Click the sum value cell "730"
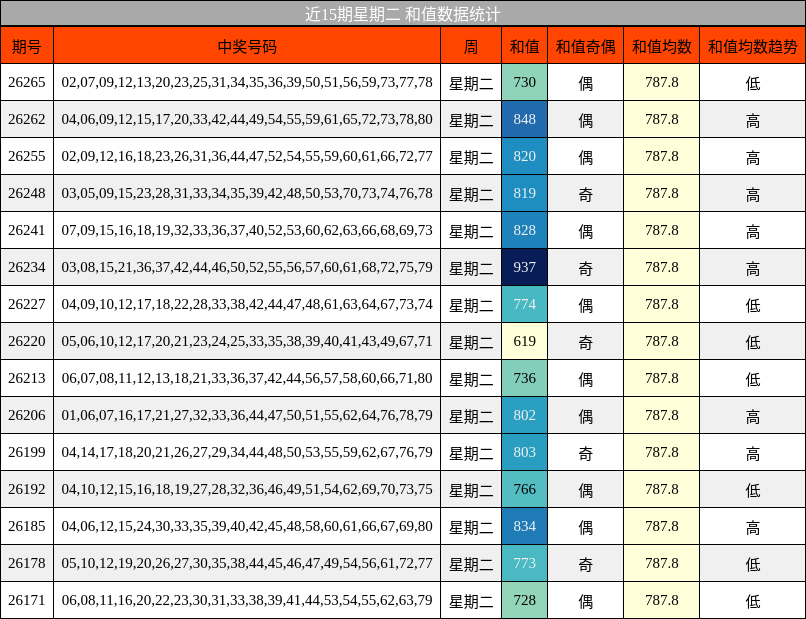Screen dimensions: 806x619 pos(524,82)
